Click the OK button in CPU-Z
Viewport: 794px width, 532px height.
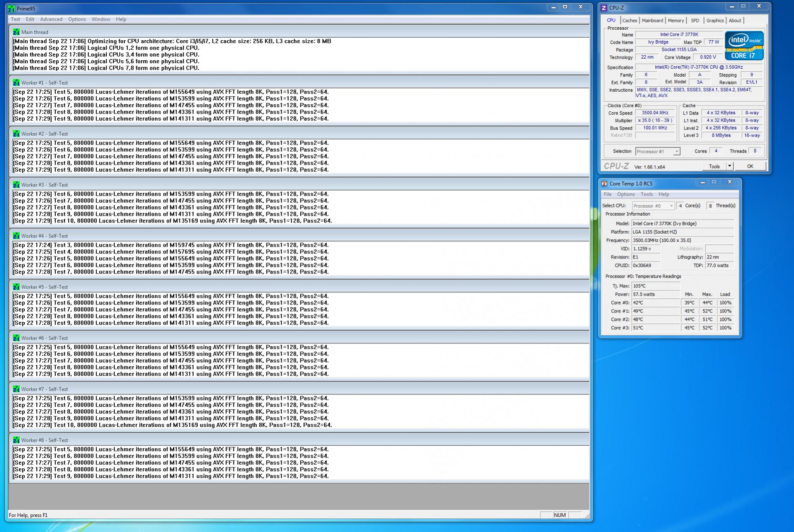coord(750,166)
